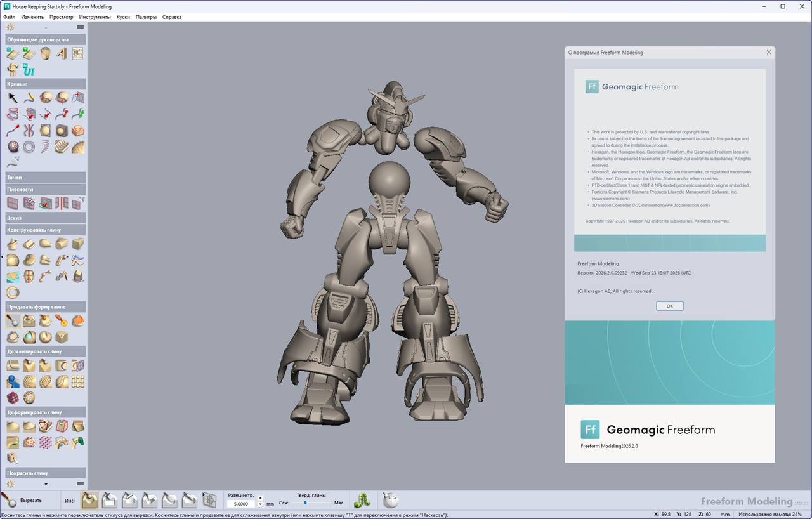The image size is (812, 519).
Task: Select the red checkered cube tool
Action: (x=13, y=398)
